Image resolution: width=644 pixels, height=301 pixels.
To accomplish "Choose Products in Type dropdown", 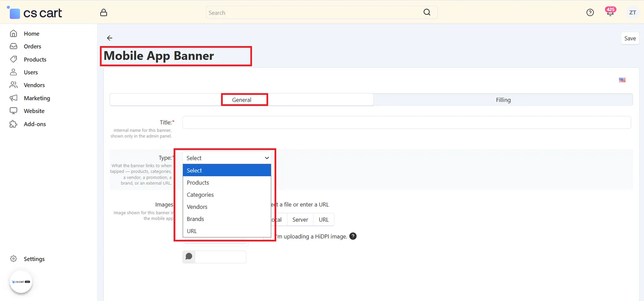I will click(227, 182).
